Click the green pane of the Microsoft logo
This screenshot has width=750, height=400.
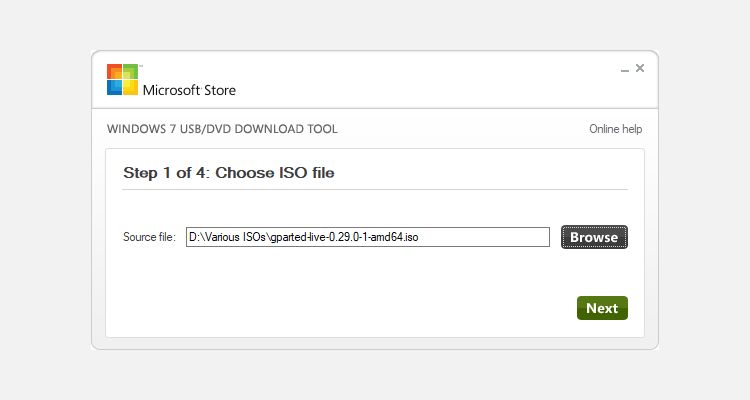pyautogui.click(x=130, y=72)
